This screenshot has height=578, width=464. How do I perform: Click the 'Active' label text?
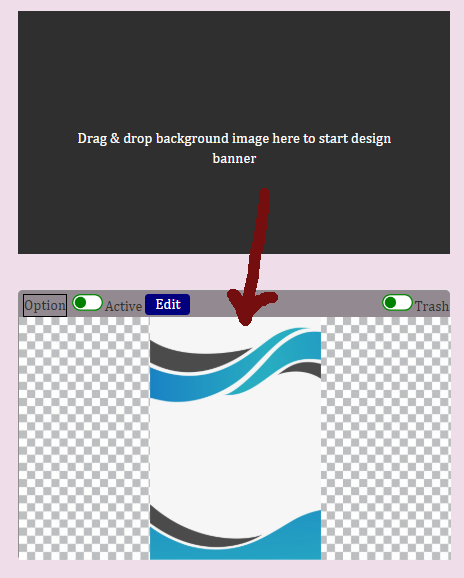(123, 306)
